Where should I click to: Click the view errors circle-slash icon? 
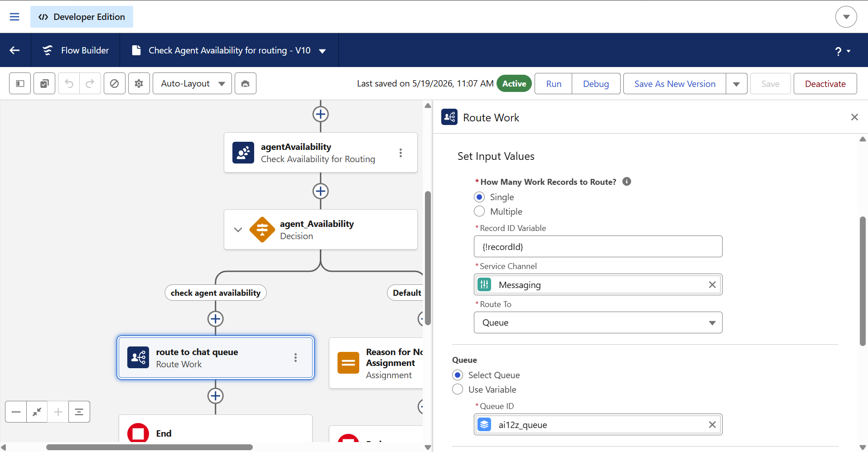point(115,83)
